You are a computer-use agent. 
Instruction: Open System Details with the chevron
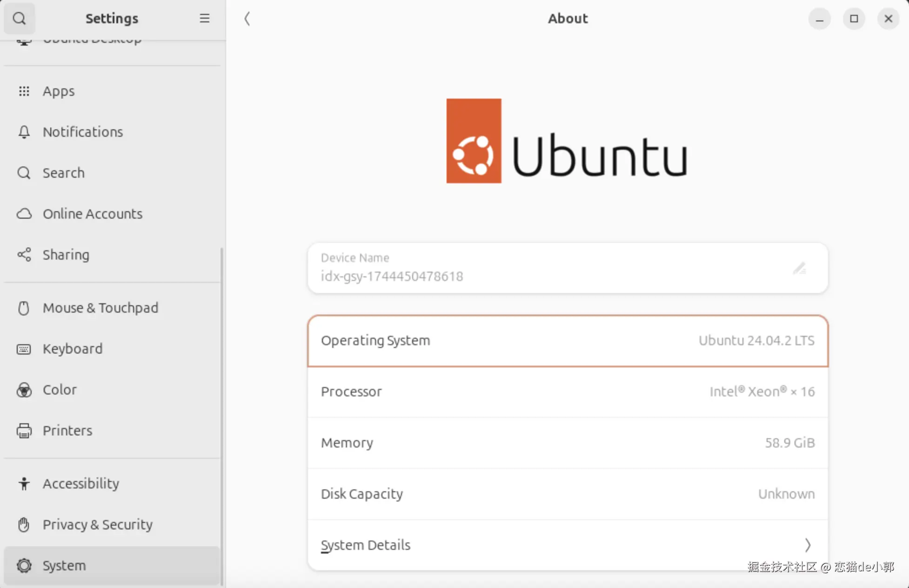(x=807, y=545)
